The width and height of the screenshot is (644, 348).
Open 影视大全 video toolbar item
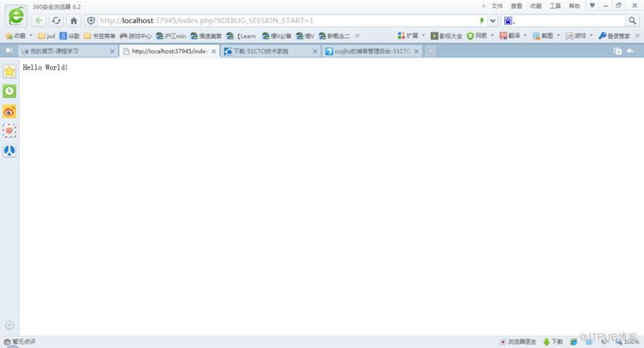pyautogui.click(x=446, y=36)
